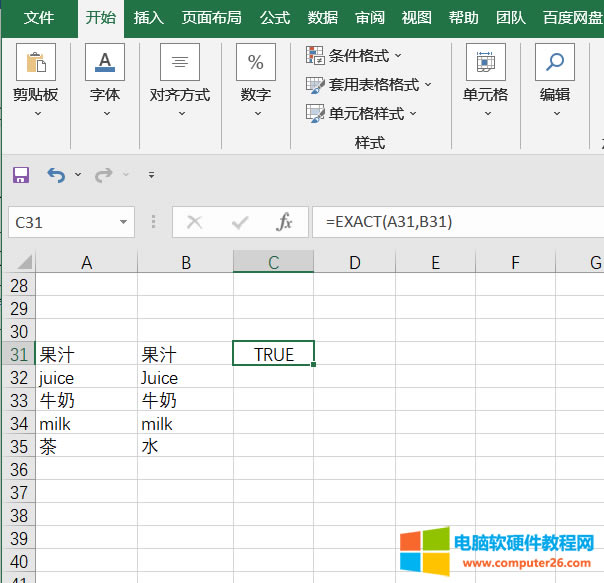The width and height of the screenshot is (604, 583).
Task: Click the Undo arrow icon
Action: [56, 175]
